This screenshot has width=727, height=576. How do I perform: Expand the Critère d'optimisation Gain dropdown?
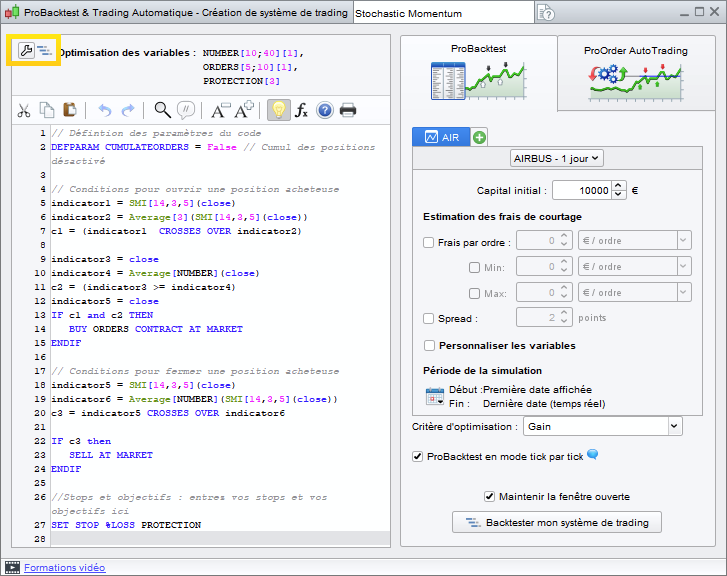[x=601, y=426]
